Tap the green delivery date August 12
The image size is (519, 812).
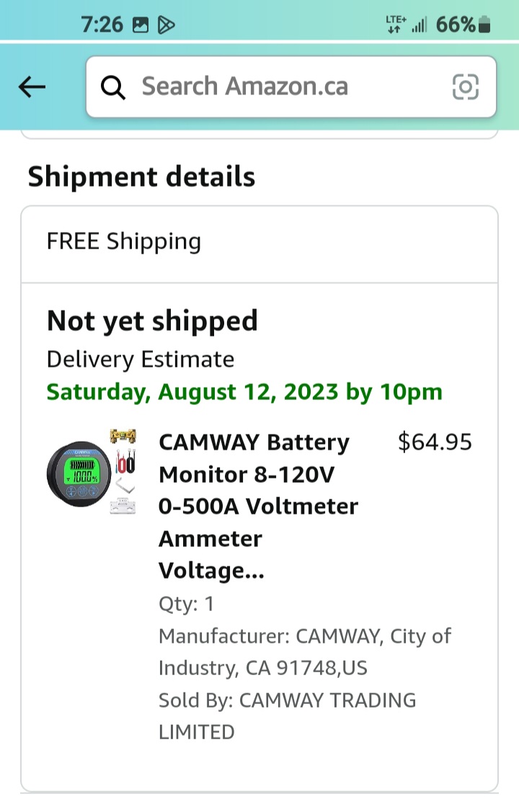[244, 392]
